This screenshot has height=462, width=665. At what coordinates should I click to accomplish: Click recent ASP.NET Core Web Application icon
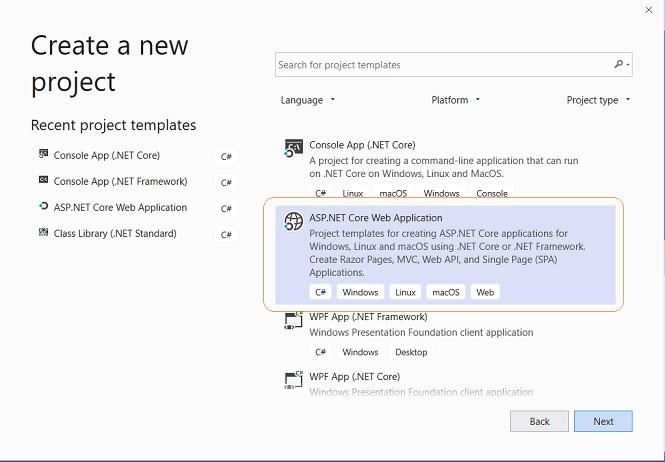coord(43,206)
